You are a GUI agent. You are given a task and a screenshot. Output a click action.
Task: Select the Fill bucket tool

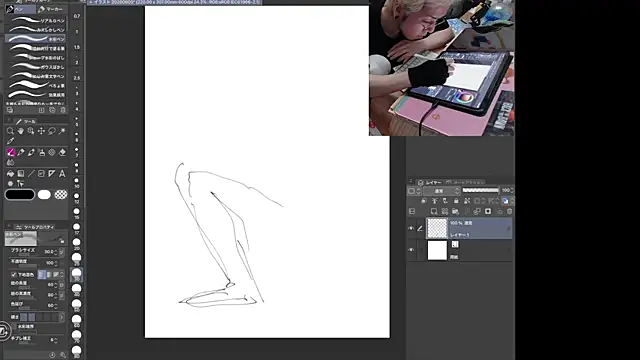click(x=10, y=173)
